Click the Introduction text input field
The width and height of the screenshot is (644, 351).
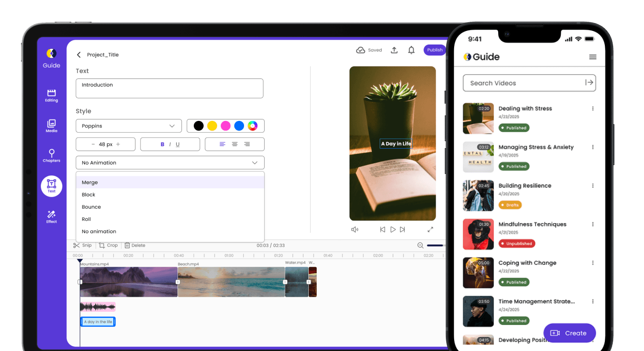click(x=170, y=88)
